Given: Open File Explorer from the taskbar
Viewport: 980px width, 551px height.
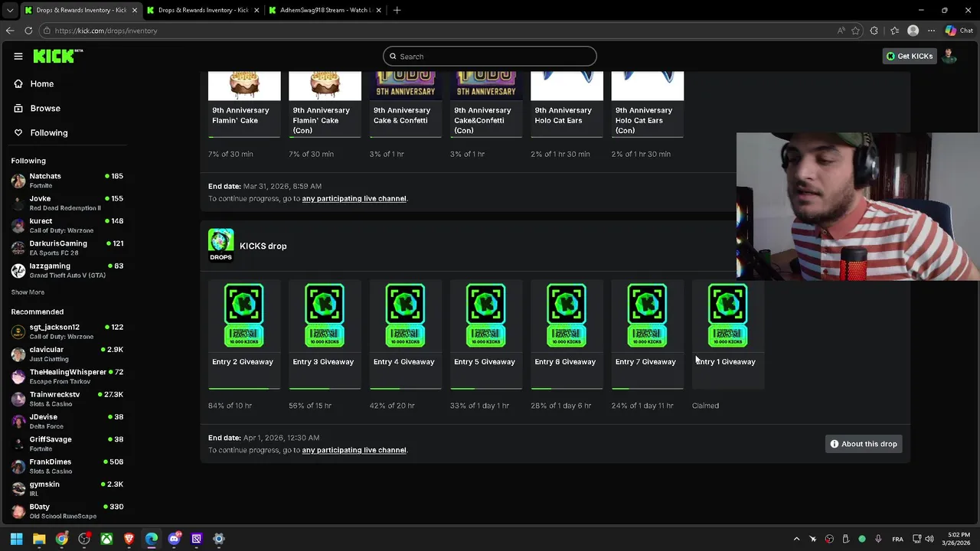Looking at the screenshot, I should 39,539.
